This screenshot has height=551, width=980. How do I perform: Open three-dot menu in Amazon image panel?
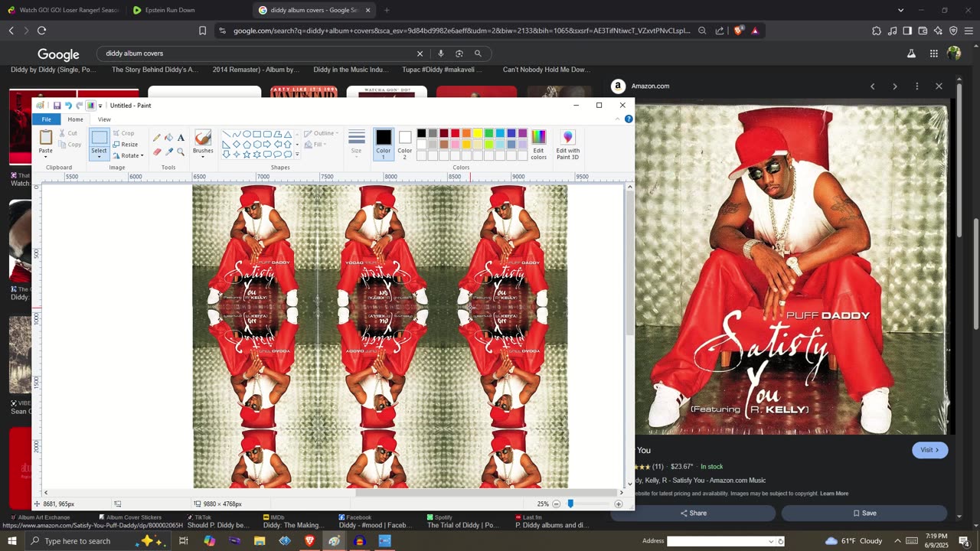click(916, 86)
